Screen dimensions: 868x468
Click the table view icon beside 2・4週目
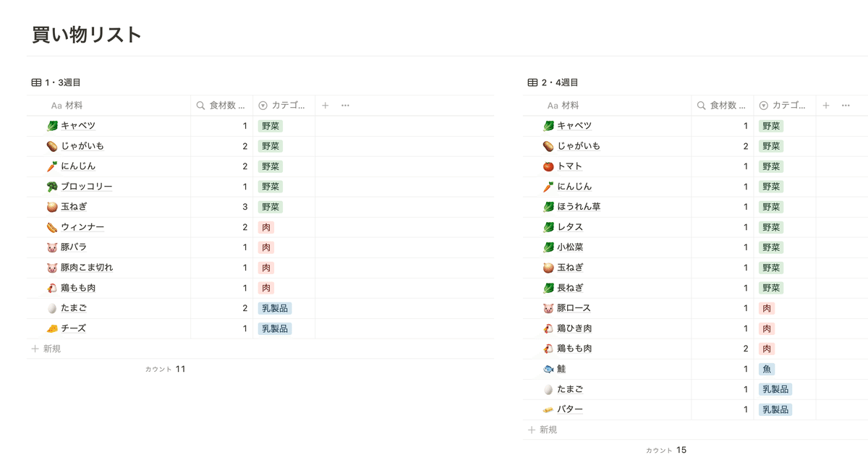pos(532,82)
